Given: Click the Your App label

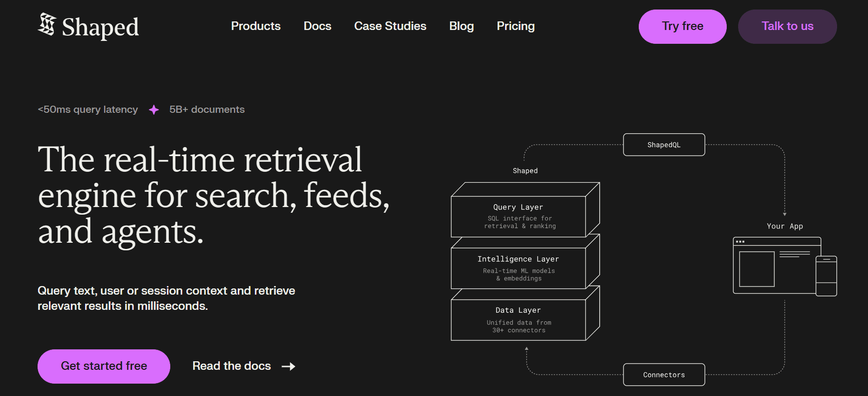Looking at the screenshot, I should coord(785,227).
